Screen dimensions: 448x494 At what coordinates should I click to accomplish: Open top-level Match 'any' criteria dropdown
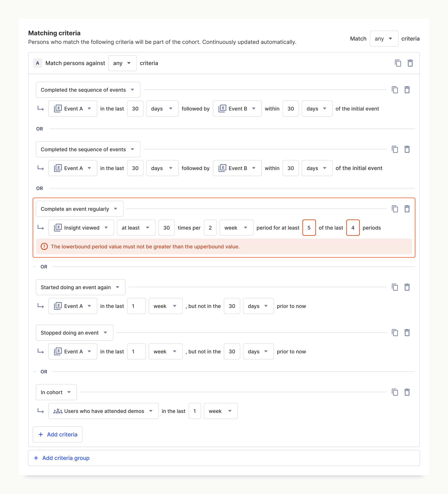click(384, 39)
